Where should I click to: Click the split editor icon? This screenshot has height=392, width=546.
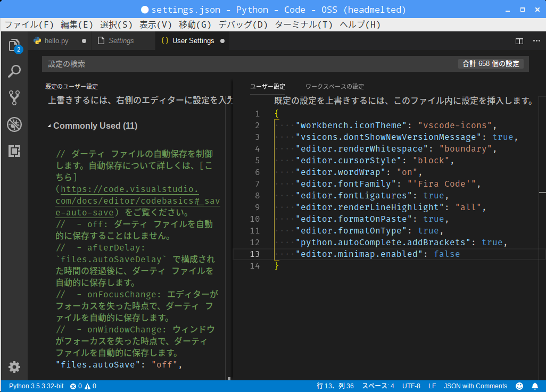point(519,41)
